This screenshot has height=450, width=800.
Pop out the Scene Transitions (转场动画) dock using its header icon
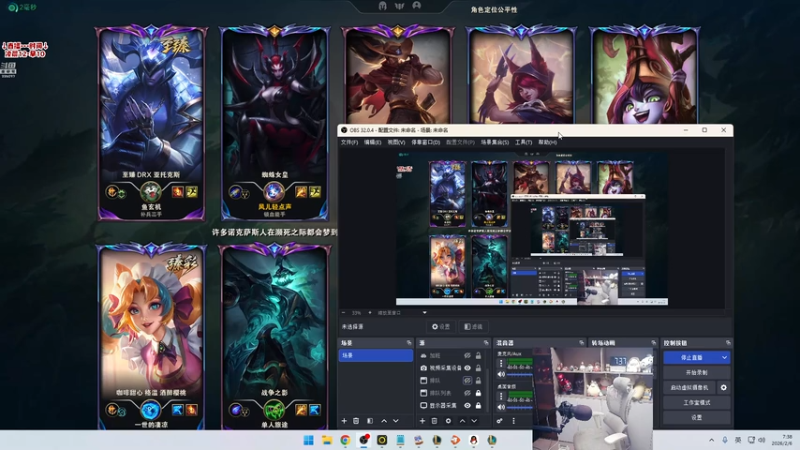click(654, 343)
